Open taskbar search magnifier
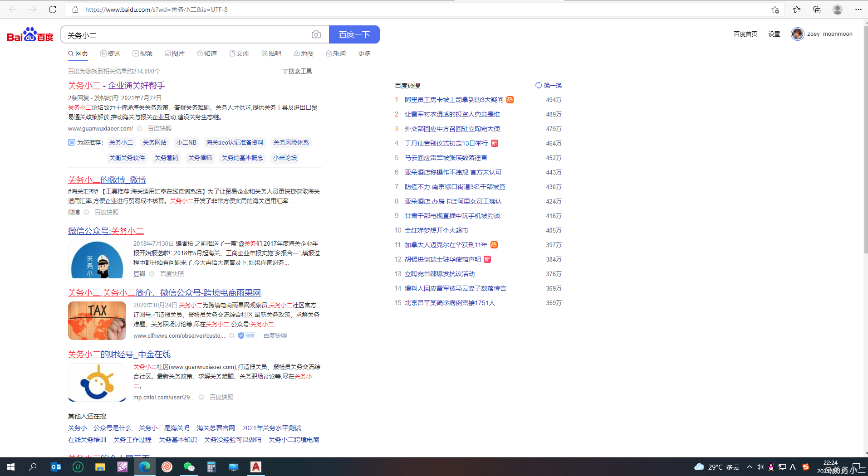 [x=33, y=467]
